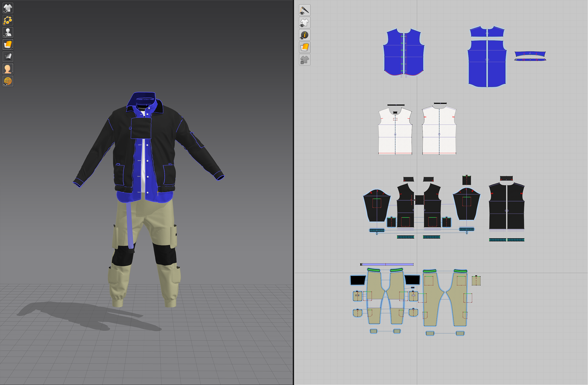The height and width of the screenshot is (385, 588).
Task: Select 2D textured surface orange fabric icon
Action: [304, 47]
